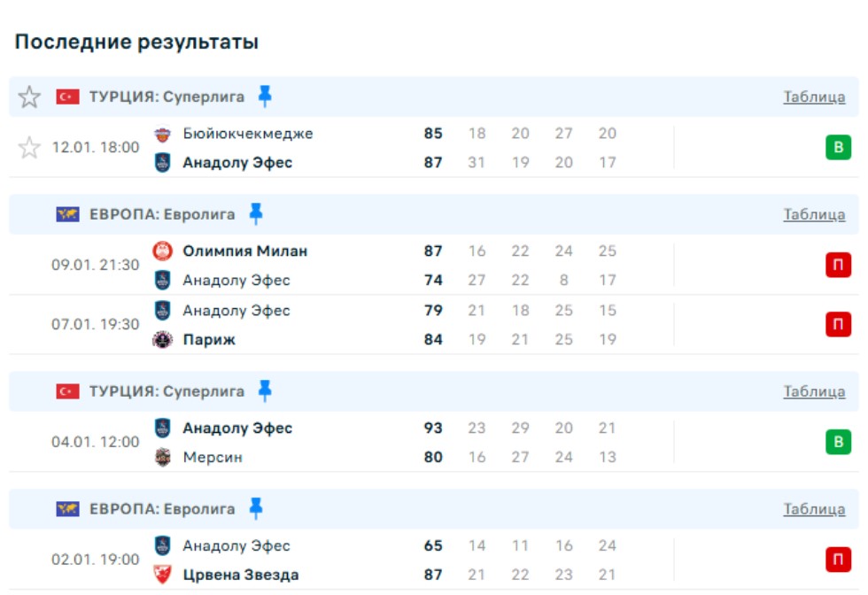Click the Бююкчекмедже team logo

[162, 134]
